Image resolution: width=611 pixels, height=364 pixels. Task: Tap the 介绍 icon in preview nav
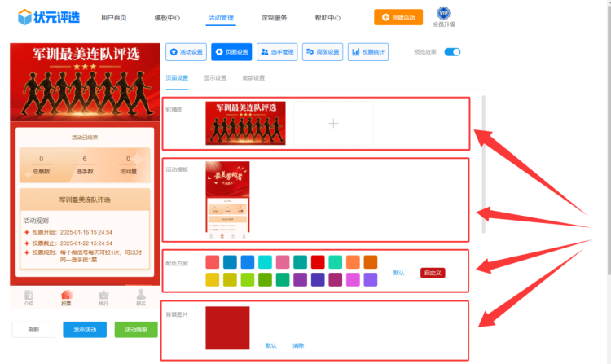tap(29, 297)
